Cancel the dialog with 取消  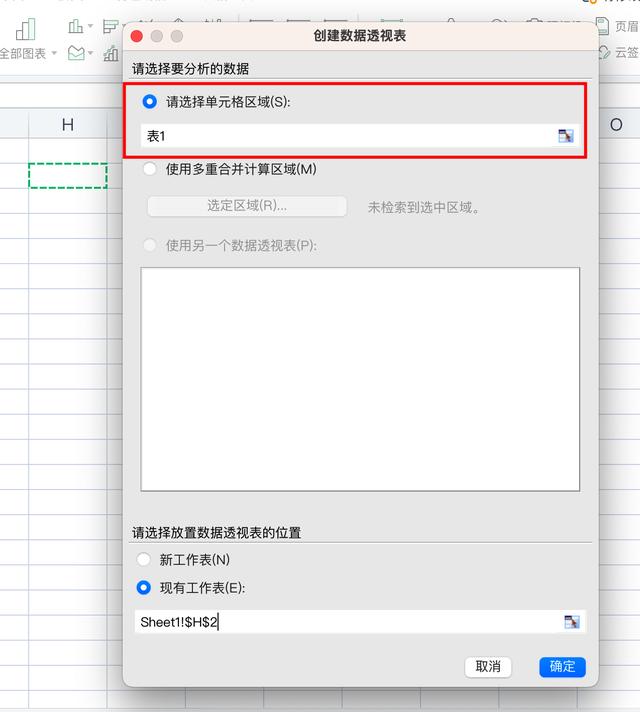click(x=488, y=667)
